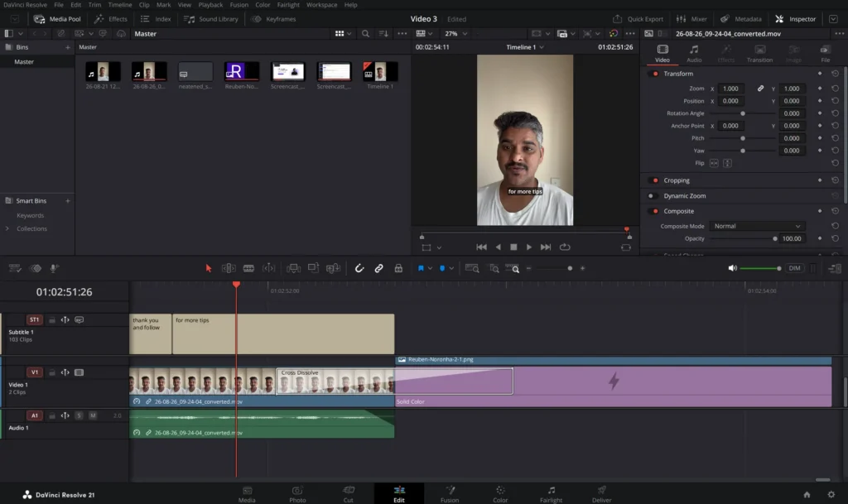This screenshot has height=504, width=848.
Task: Open the Fusion page
Action: click(x=450, y=494)
